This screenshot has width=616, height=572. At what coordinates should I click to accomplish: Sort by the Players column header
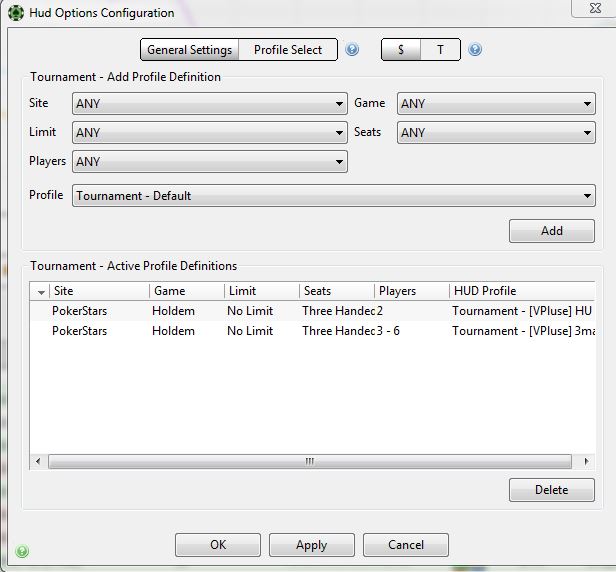tap(412, 291)
